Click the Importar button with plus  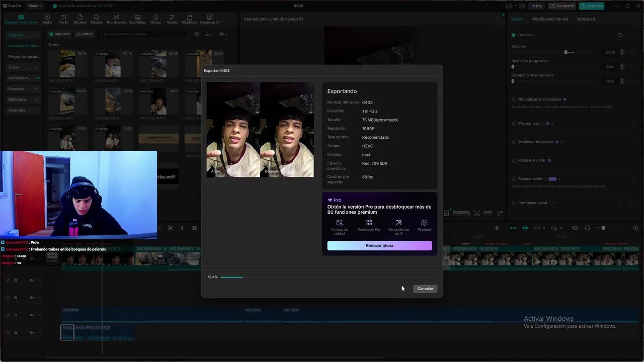pos(59,34)
